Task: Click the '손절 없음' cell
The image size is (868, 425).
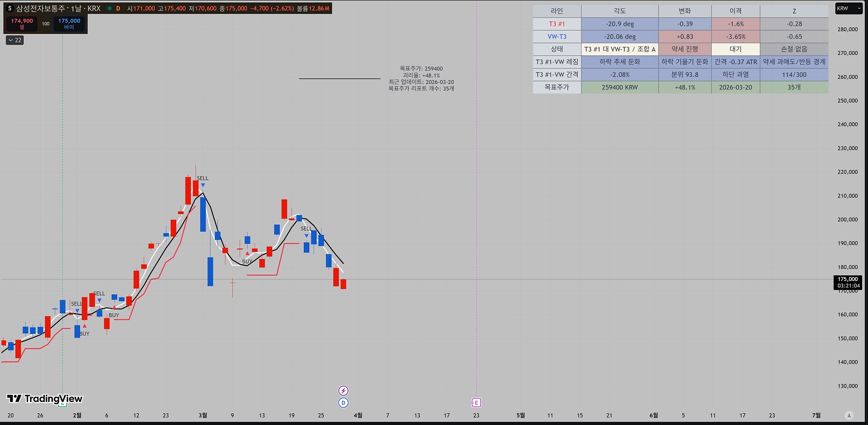Action: [x=794, y=49]
